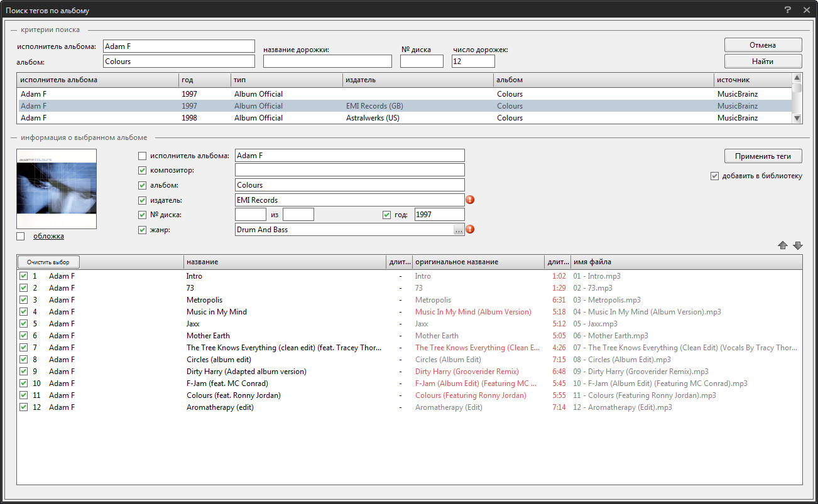Move track up with the up arrow
The image size is (818, 504).
[783, 245]
